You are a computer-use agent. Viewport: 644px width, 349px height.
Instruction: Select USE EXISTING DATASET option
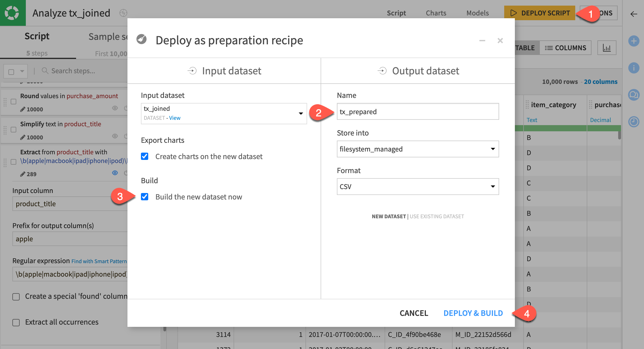(x=437, y=216)
